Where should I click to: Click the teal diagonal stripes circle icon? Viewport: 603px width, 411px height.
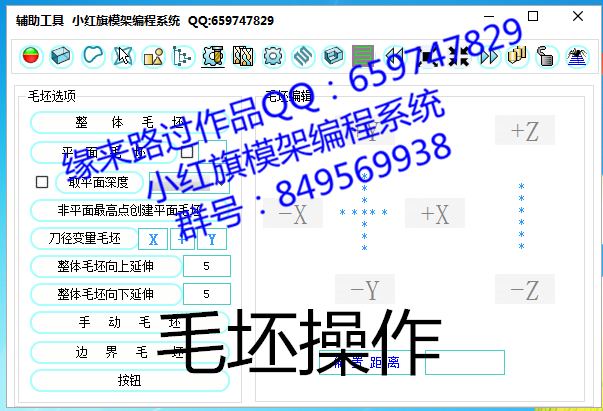(x=303, y=56)
